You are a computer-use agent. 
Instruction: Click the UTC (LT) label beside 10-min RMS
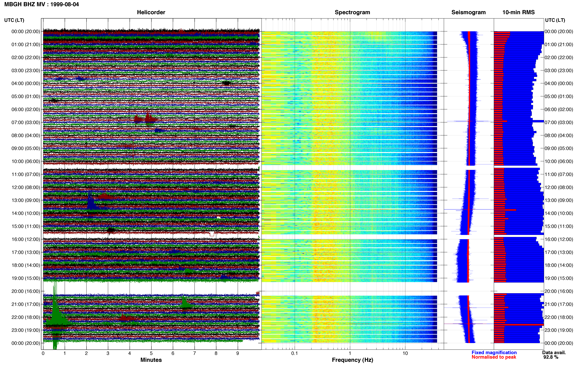pos(555,20)
